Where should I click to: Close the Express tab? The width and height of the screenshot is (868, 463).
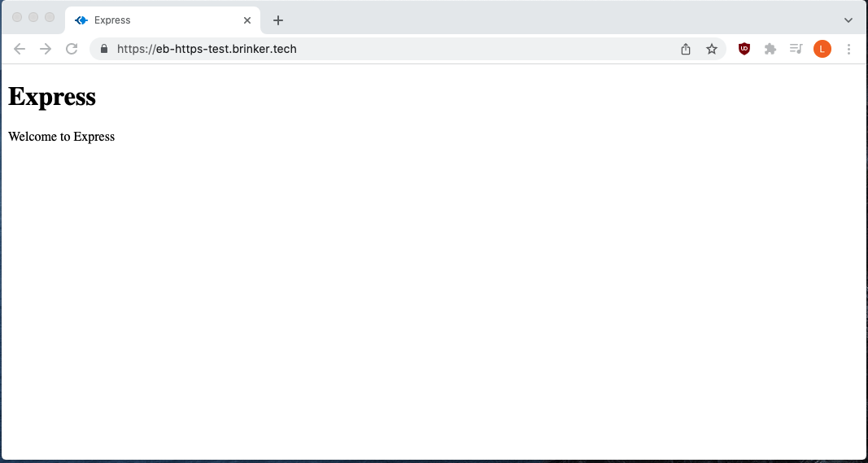point(247,20)
